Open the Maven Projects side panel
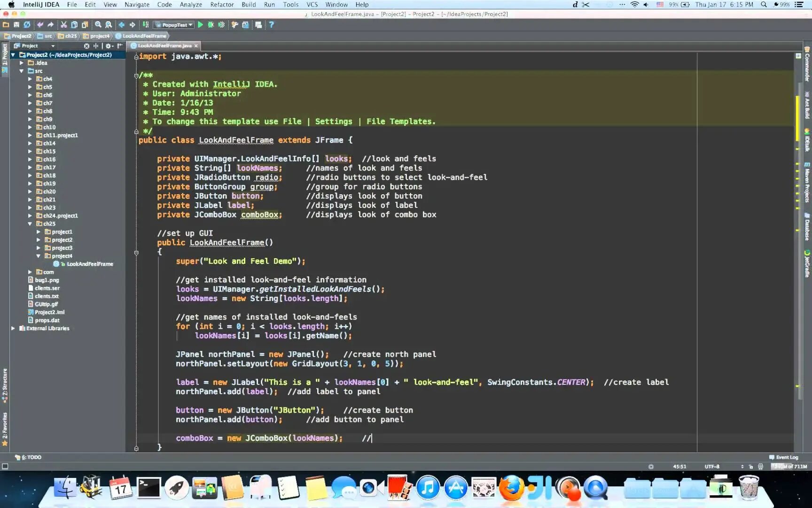812x508 pixels. pyautogui.click(x=807, y=183)
